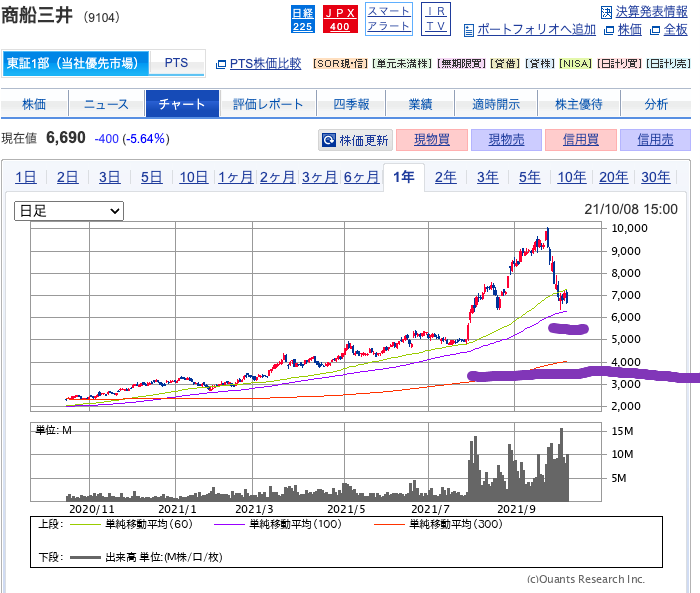
Task: Select the 5年 chart period
Action: pyautogui.click(x=529, y=177)
